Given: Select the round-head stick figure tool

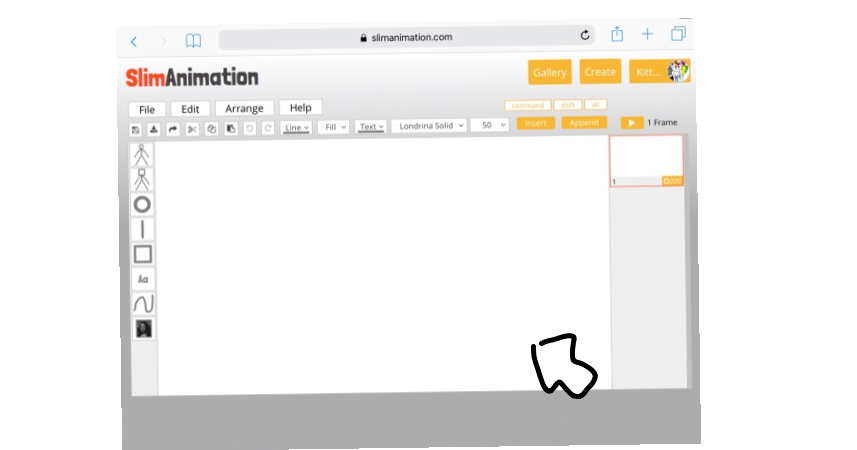Looking at the screenshot, I should pos(142,155).
